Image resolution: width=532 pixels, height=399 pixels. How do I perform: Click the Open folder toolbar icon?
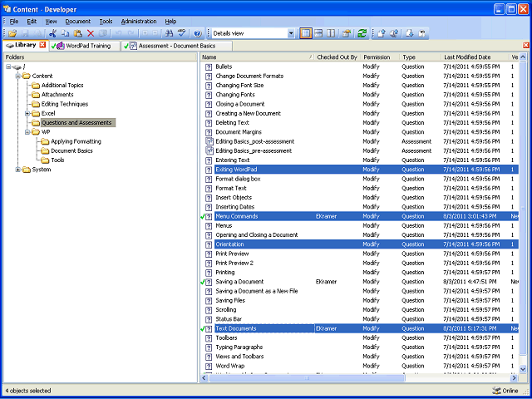13,33
